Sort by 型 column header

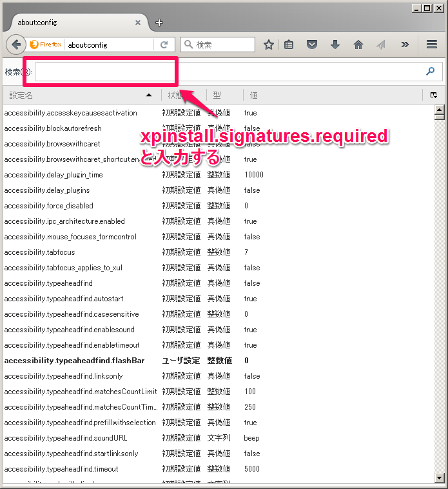225,95
